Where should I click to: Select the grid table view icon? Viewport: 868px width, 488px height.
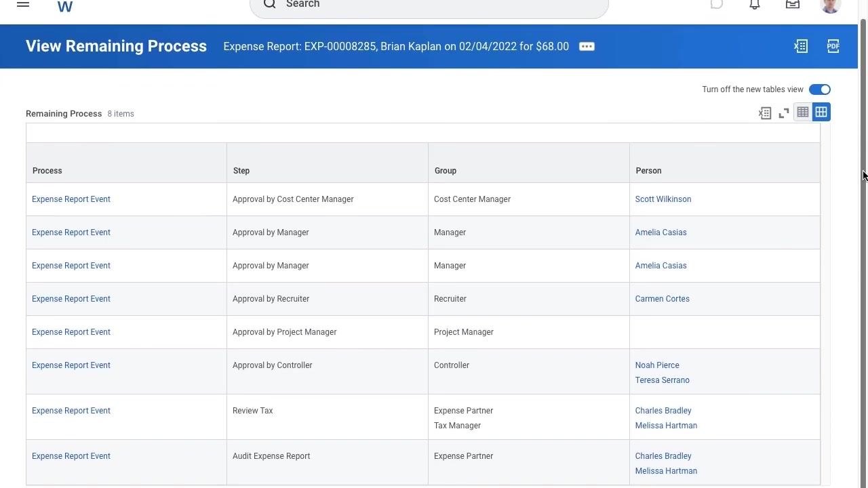pos(821,112)
